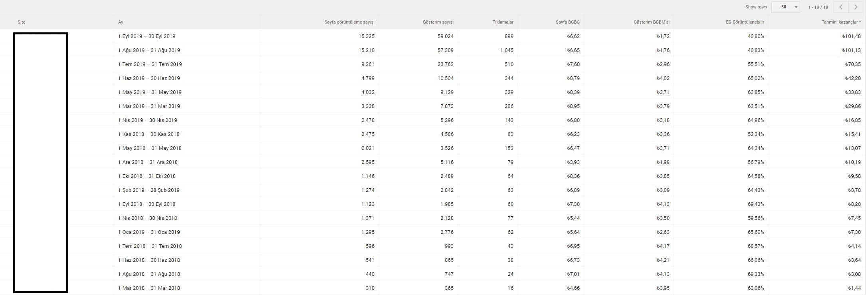
Task: Select the 1 Şub 2019 – 28 Şub 2019 row
Action: [433, 190]
